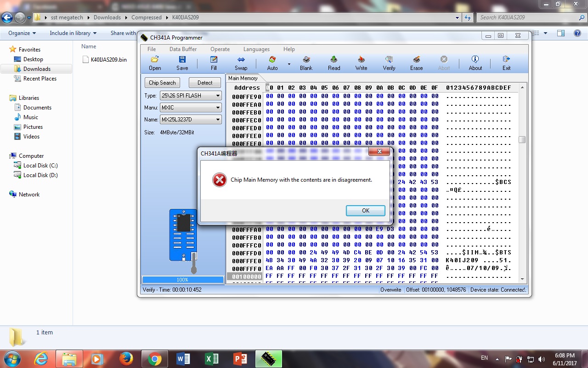Click the Save toolbar icon in CH341A

(182, 63)
